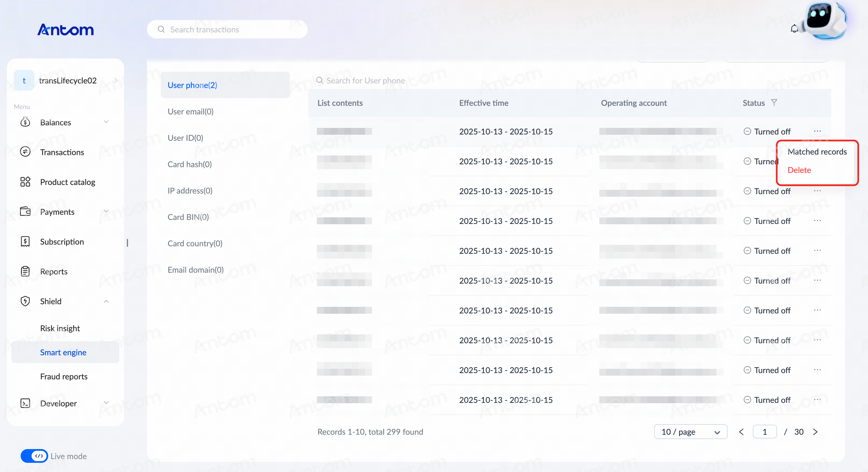Viewport: 868px width, 472px height.
Task: Click the magnifier in Search transactions
Action: pyautogui.click(x=161, y=29)
